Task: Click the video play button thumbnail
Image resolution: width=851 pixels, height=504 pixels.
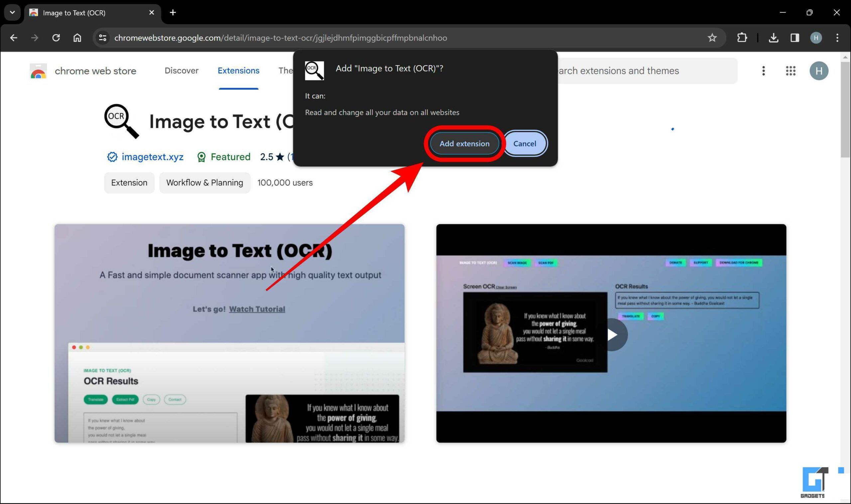Action: [x=612, y=334]
